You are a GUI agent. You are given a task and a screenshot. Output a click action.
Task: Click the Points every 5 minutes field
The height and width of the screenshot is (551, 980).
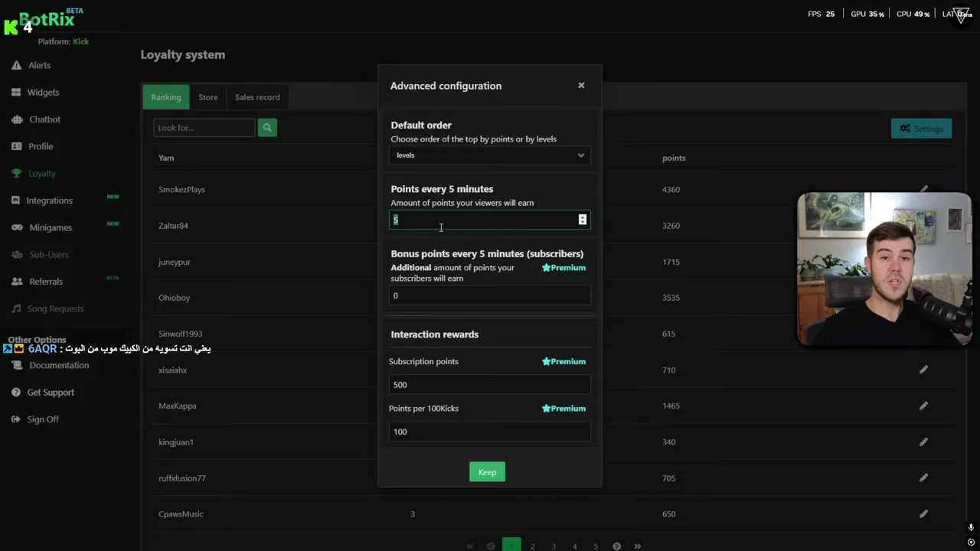(482, 220)
